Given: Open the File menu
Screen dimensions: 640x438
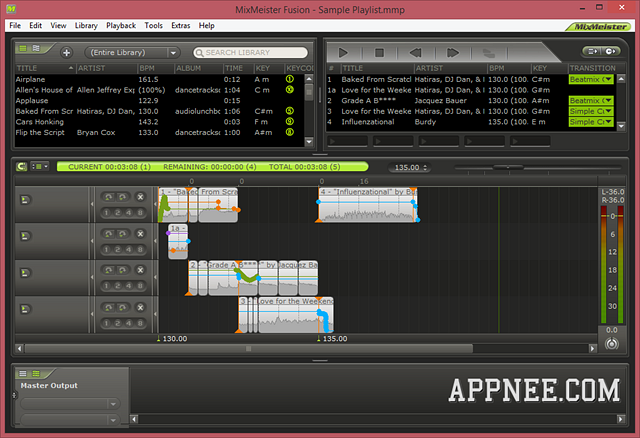Looking at the screenshot, I should (15, 25).
